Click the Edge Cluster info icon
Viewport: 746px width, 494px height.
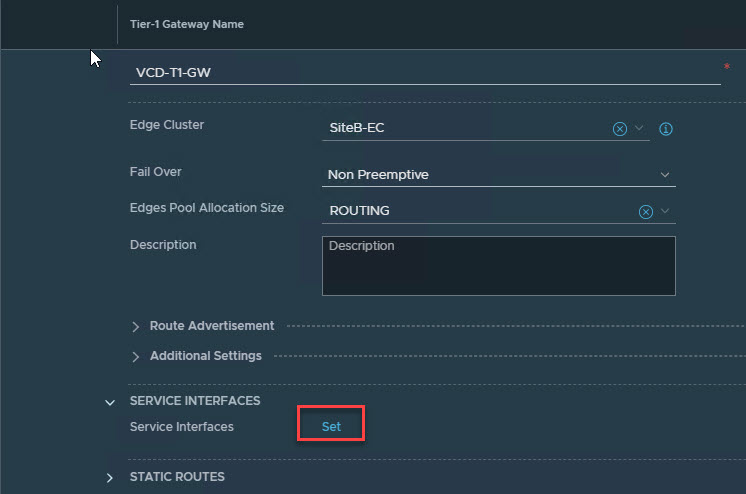coord(666,129)
